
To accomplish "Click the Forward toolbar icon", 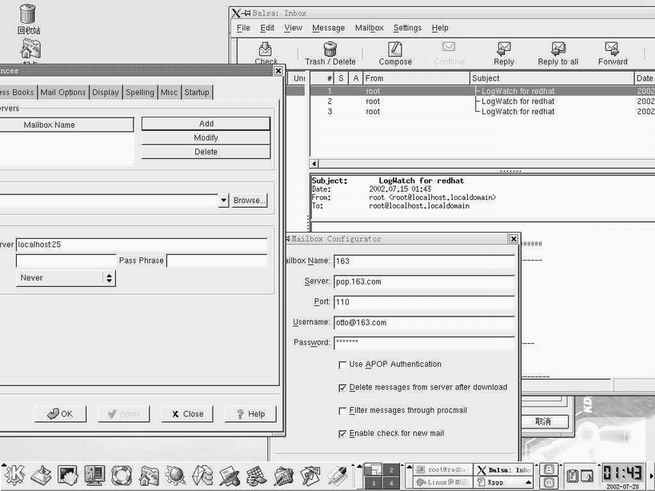I will 613,52.
